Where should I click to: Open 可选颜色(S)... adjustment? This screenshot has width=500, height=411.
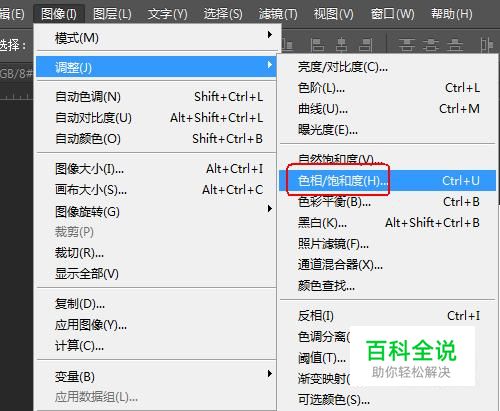[387, 400]
